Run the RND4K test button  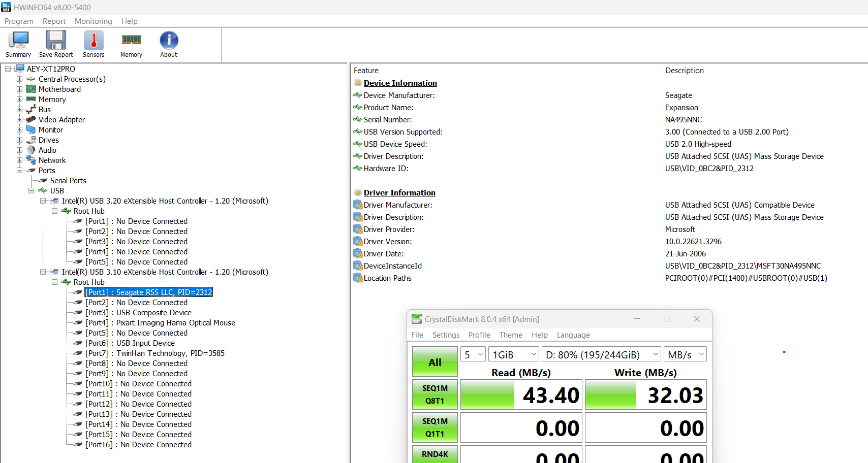435,454
